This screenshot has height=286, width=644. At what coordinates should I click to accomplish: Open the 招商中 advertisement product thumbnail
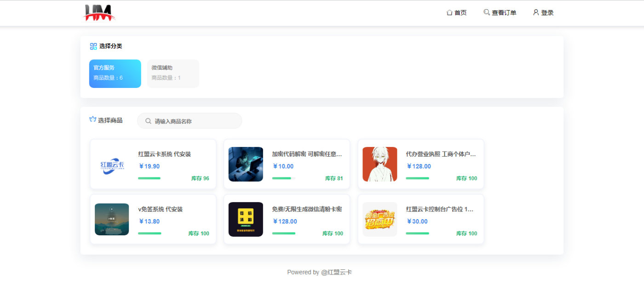pyautogui.click(x=379, y=219)
